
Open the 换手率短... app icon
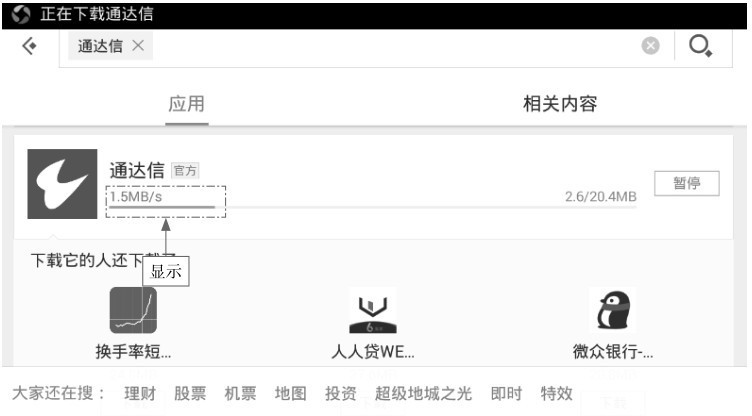click(x=133, y=310)
